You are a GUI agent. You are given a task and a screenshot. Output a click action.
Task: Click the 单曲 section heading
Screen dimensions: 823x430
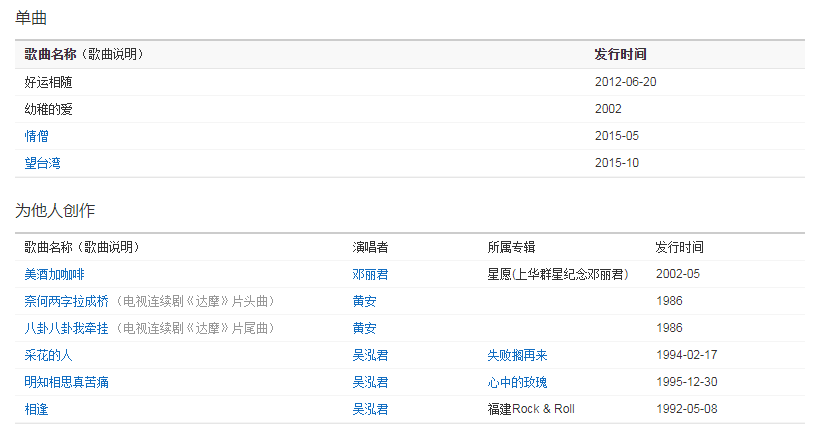[30, 18]
